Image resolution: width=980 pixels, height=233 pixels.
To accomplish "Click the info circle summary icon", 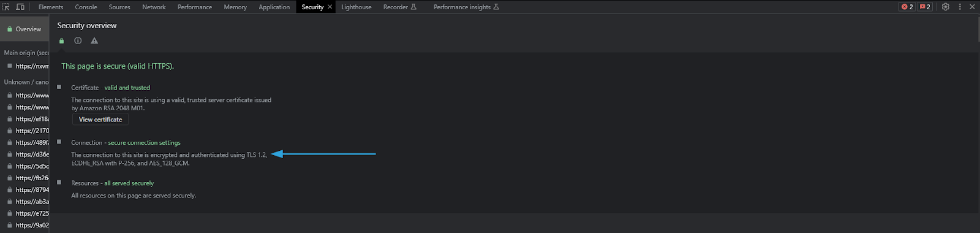I will 78,41.
